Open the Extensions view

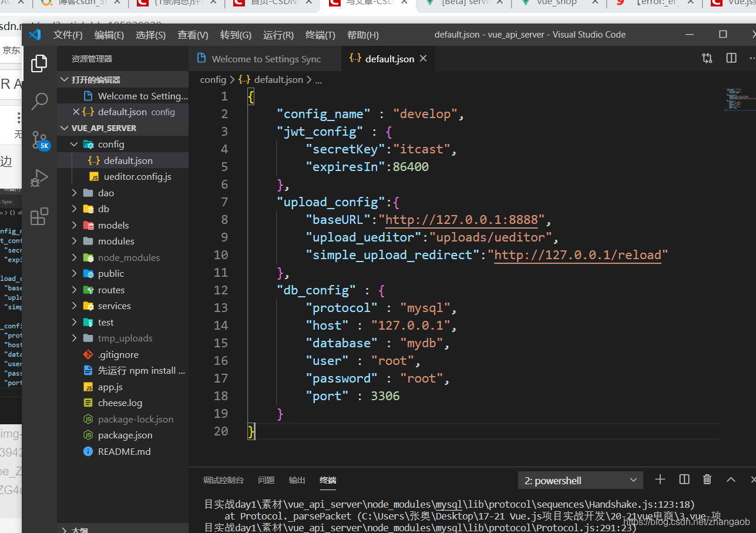(39, 216)
